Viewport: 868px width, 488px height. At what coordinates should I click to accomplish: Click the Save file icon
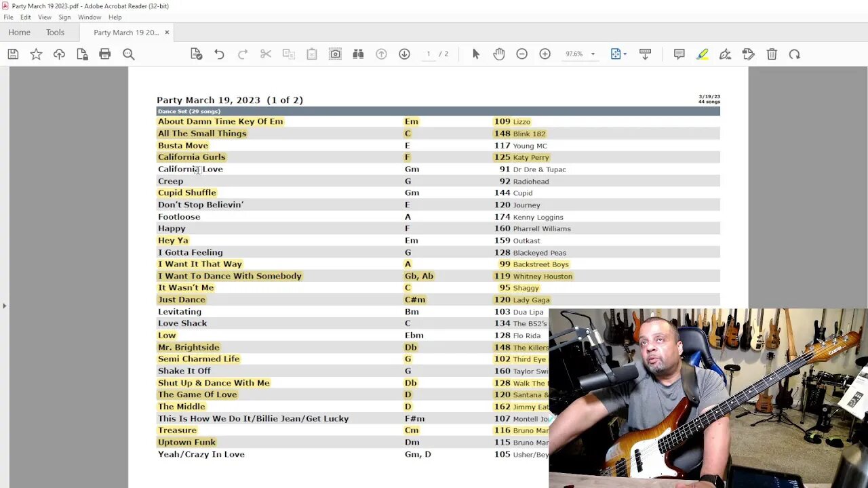click(13, 54)
